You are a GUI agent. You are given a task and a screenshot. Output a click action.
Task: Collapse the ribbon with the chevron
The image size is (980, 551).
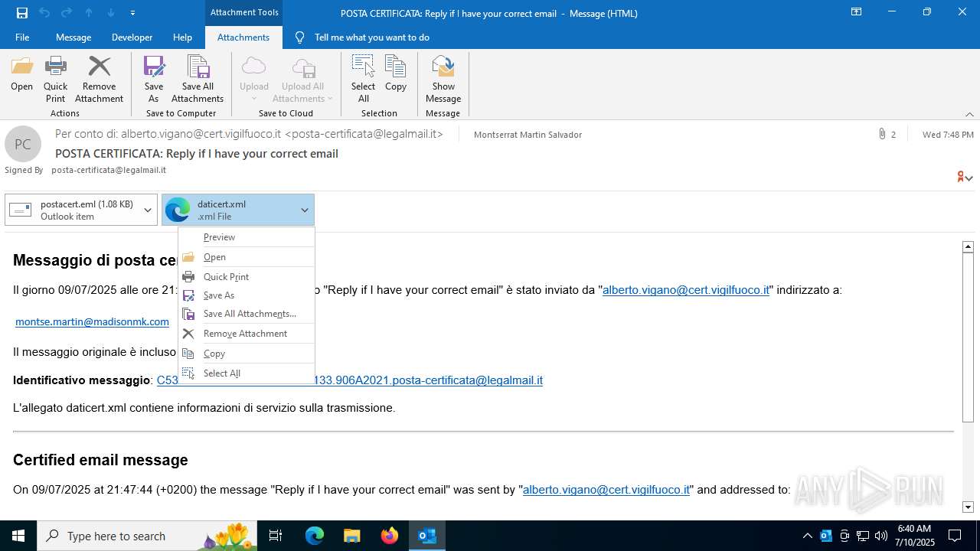point(969,114)
